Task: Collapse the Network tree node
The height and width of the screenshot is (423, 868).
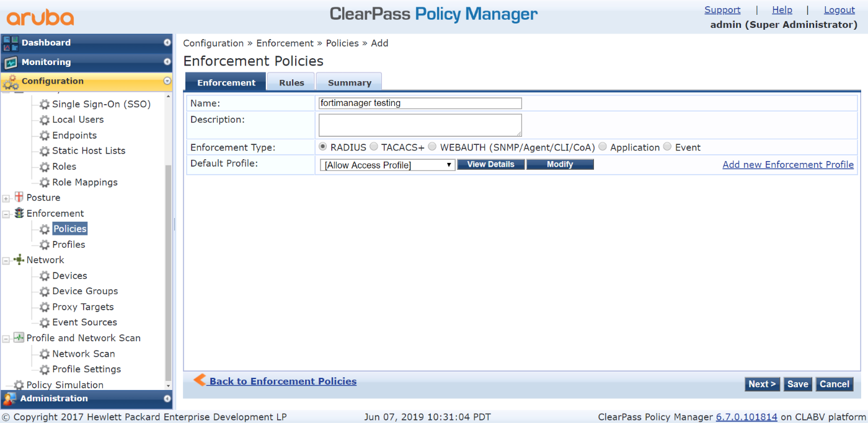Action: coord(6,261)
